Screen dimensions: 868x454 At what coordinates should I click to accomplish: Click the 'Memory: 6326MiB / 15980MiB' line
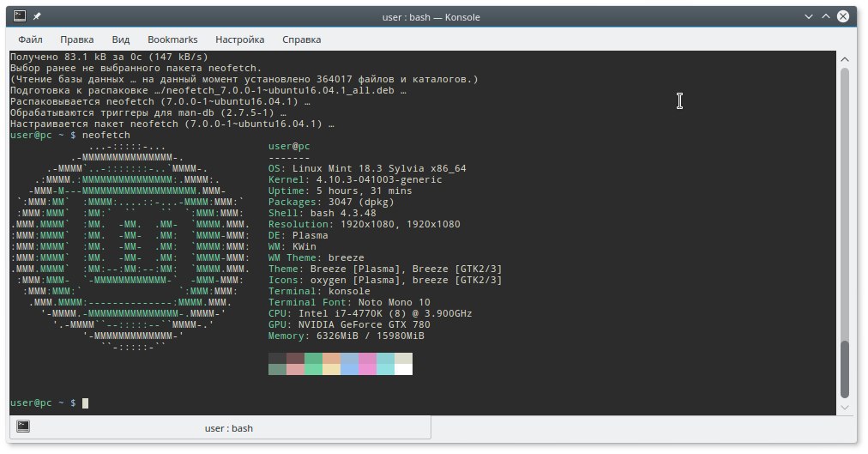pyautogui.click(x=347, y=336)
